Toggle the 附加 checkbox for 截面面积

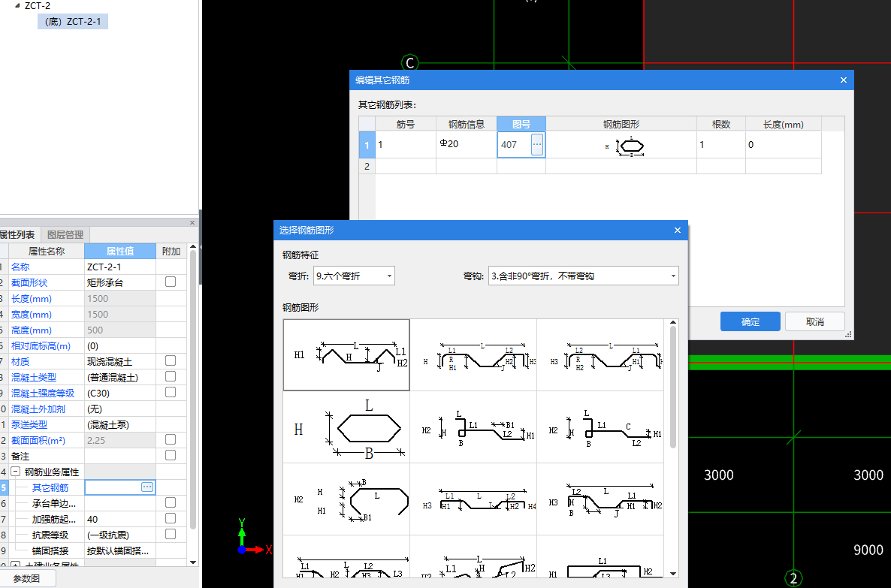171,440
